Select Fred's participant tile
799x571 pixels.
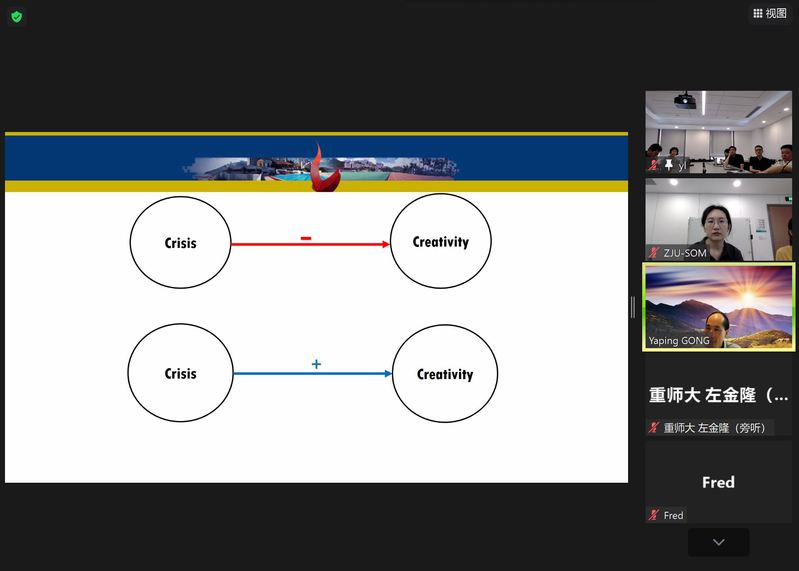pos(718,482)
